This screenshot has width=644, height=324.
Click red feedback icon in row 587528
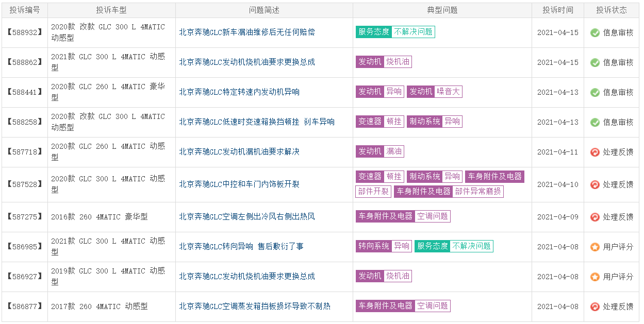[595, 184]
